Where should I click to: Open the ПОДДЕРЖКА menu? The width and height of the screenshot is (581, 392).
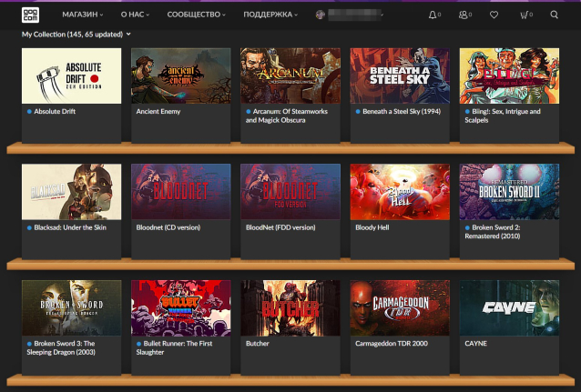pyautogui.click(x=270, y=15)
